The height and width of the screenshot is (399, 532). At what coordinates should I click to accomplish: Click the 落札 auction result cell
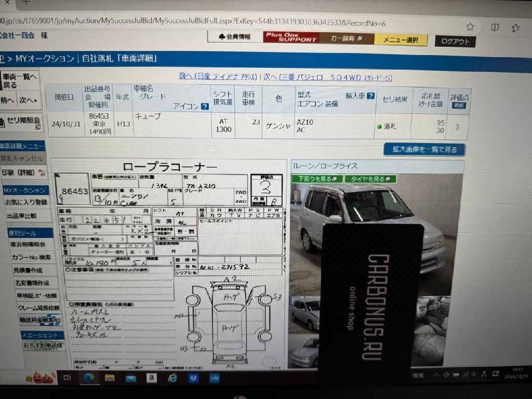pos(394,126)
